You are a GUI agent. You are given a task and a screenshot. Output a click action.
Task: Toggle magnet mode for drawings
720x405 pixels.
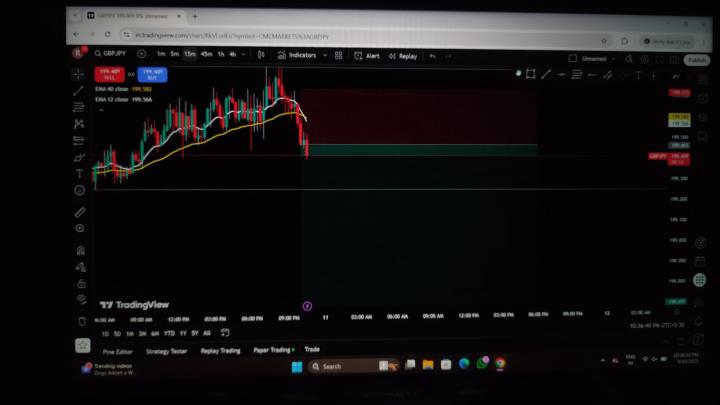80,250
